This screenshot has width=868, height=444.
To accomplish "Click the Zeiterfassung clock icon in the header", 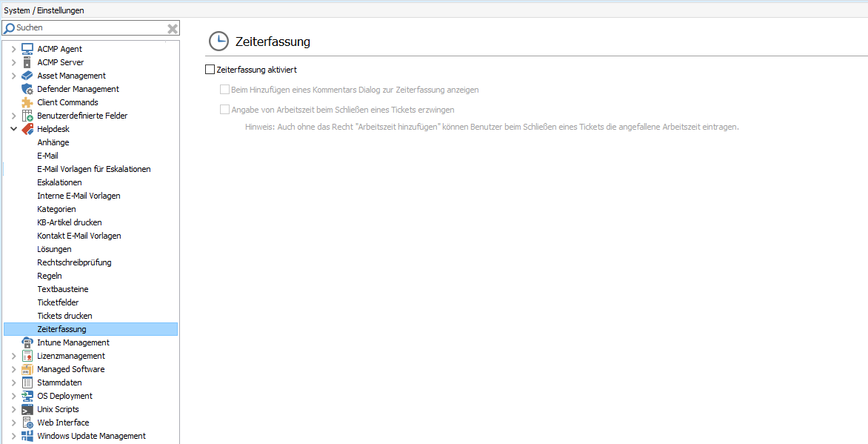I will [x=218, y=42].
